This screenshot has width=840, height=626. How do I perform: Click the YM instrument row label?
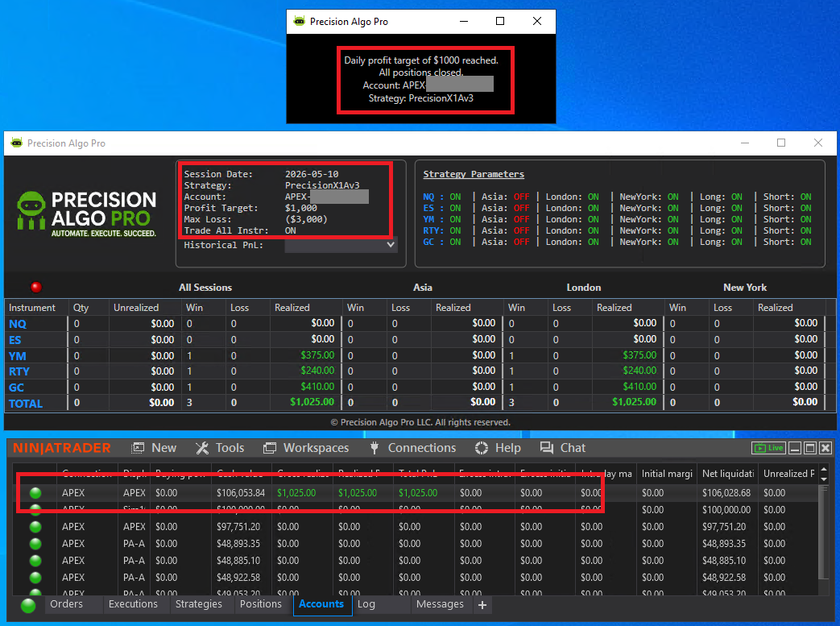[x=17, y=356]
